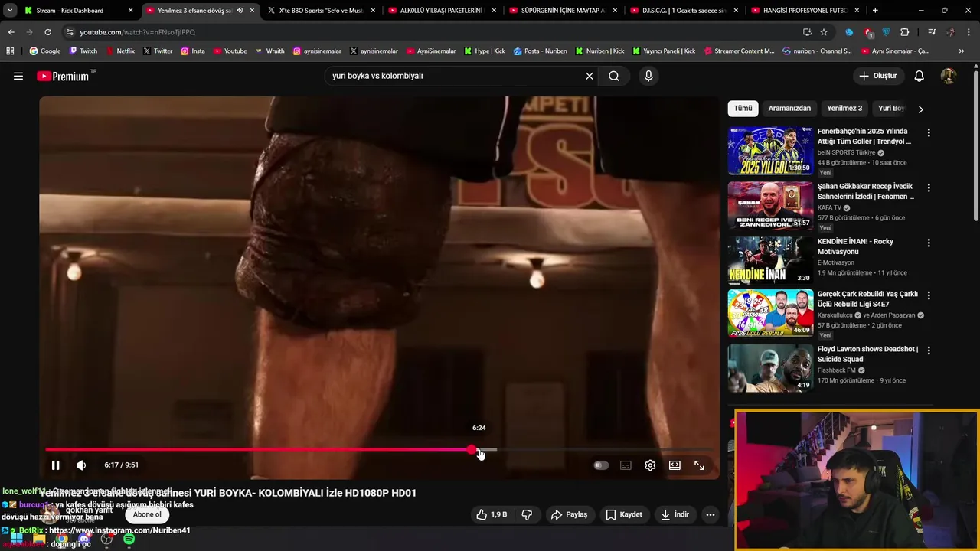Screen dimensions: 980x551
Task: Toggle the autoplay switch in player
Action: click(x=601, y=465)
